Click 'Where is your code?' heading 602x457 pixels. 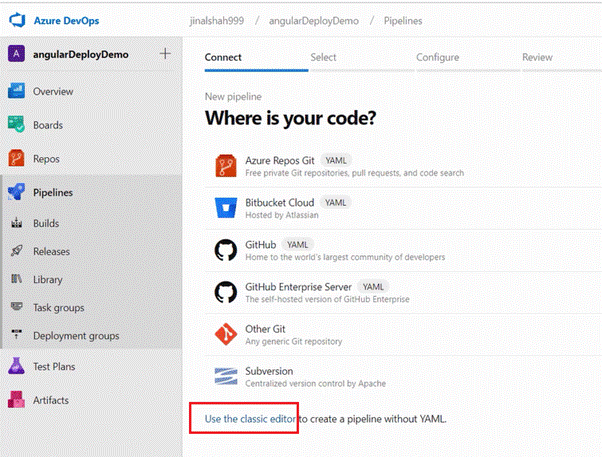(x=291, y=118)
